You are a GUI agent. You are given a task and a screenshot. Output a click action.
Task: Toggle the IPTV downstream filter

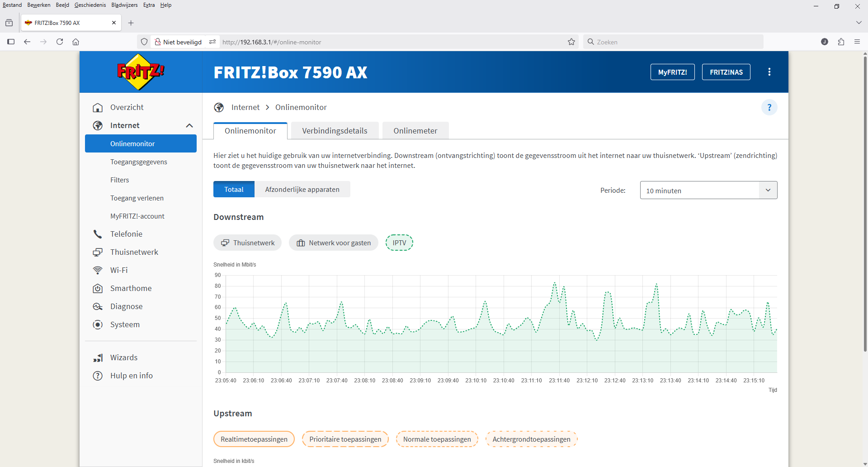pyautogui.click(x=399, y=243)
